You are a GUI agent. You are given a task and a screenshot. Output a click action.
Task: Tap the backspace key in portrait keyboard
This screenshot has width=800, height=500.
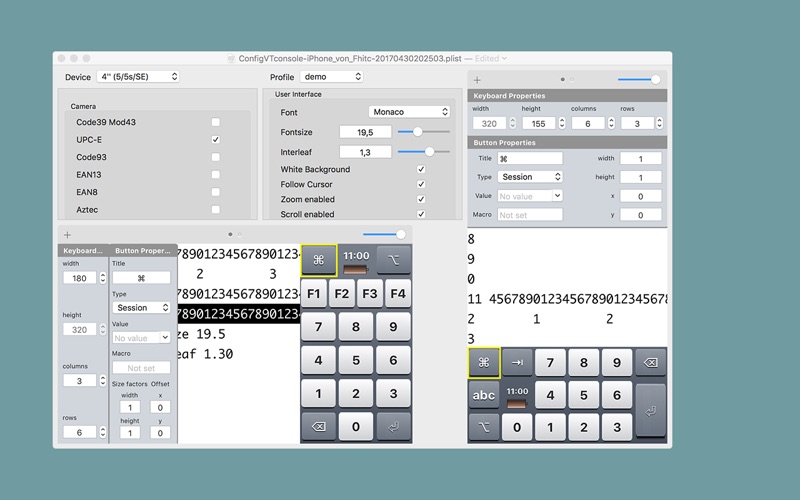point(318,427)
